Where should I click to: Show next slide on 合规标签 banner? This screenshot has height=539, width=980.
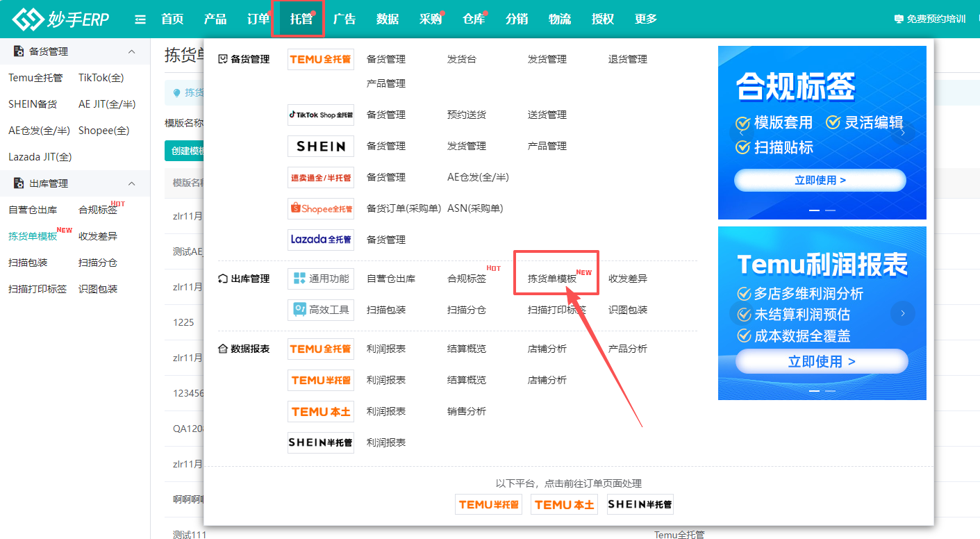point(903,133)
